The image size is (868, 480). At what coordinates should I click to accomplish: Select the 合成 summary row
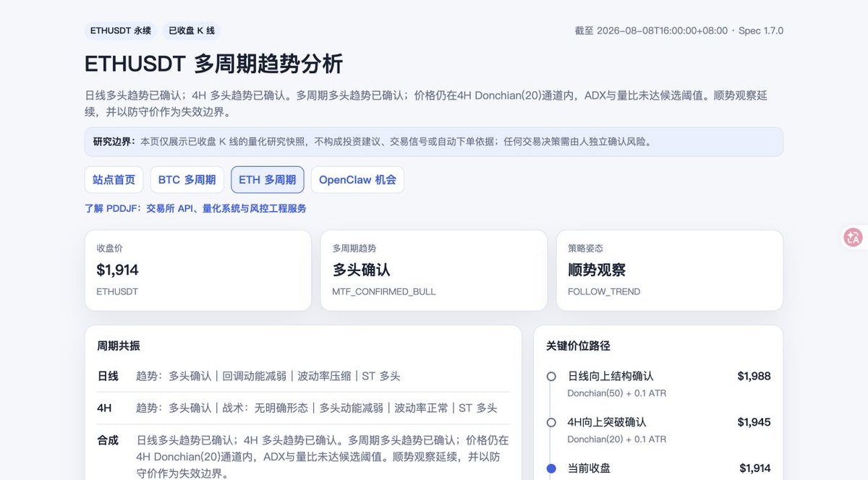coord(303,457)
